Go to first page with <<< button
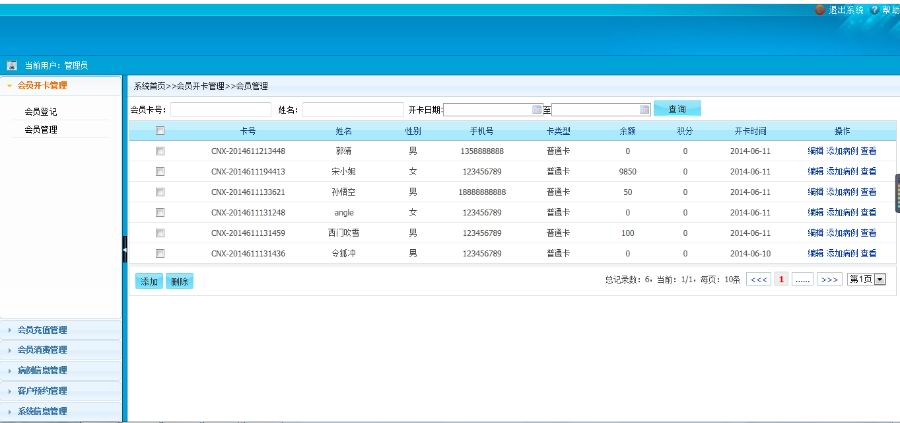This screenshot has width=900, height=423. coord(759,280)
